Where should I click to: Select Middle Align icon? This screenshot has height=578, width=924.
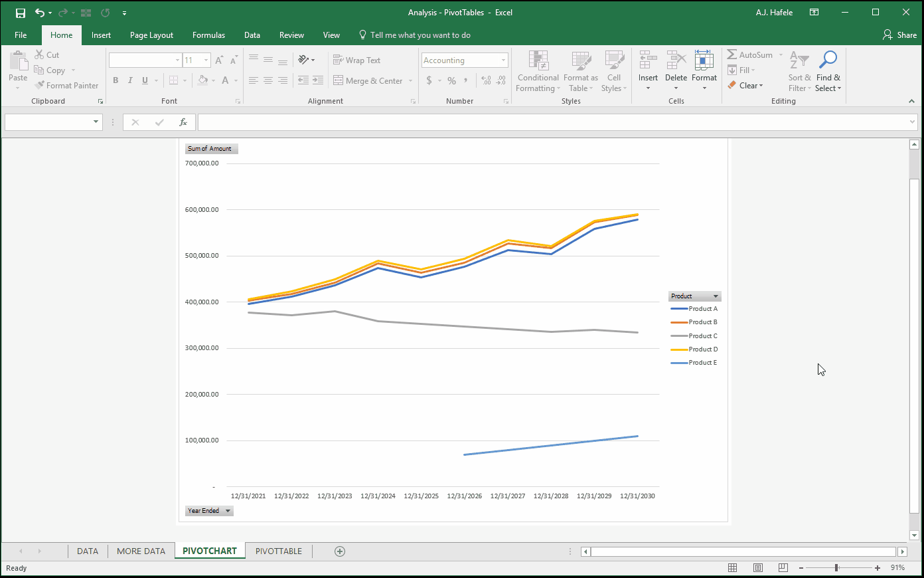pos(268,60)
